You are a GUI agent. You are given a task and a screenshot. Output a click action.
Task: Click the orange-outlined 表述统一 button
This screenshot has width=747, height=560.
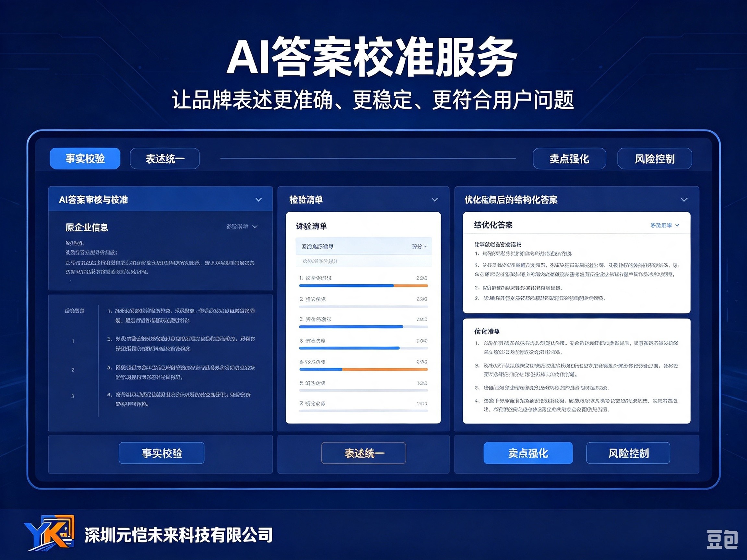pyautogui.click(x=364, y=453)
